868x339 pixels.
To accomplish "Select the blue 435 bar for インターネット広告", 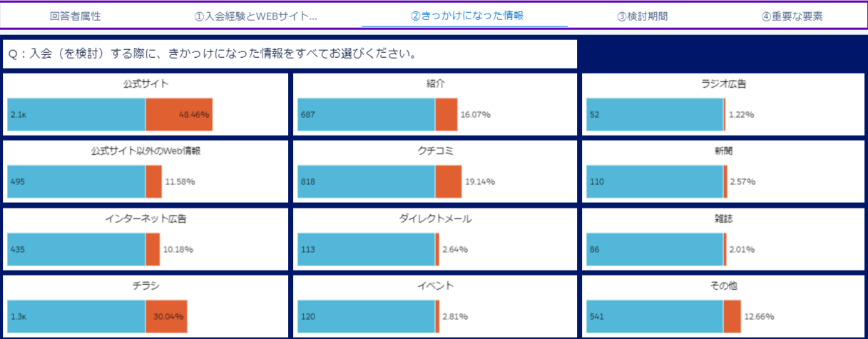I will pos(76,250).
